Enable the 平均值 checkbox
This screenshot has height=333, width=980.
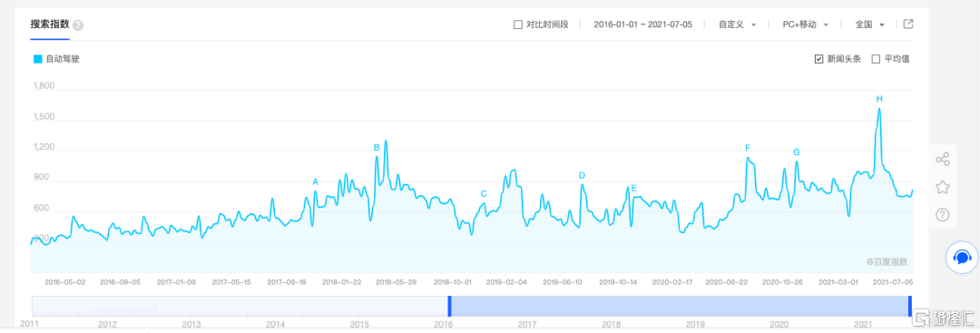[x=876, y=59]
